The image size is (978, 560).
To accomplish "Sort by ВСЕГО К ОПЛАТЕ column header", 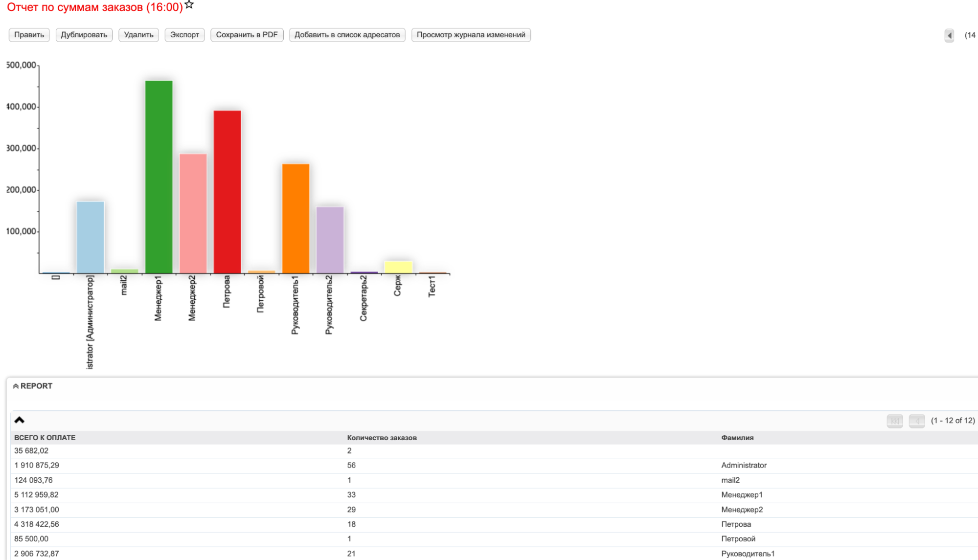I will (45, 438).
